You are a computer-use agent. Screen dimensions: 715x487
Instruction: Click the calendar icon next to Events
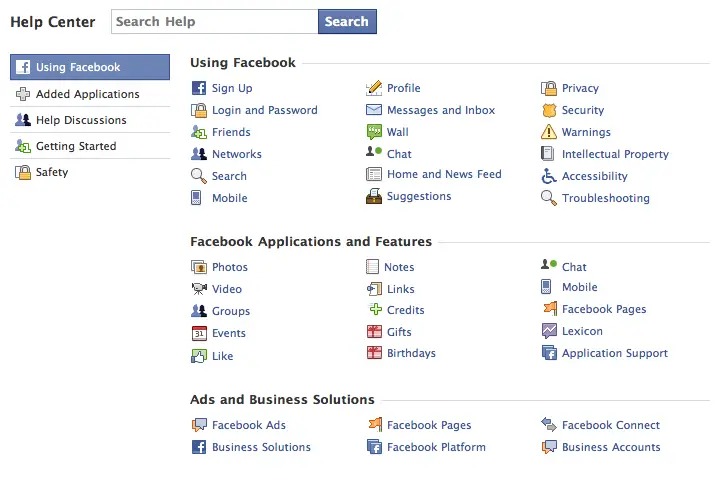(x=199, y=333)
